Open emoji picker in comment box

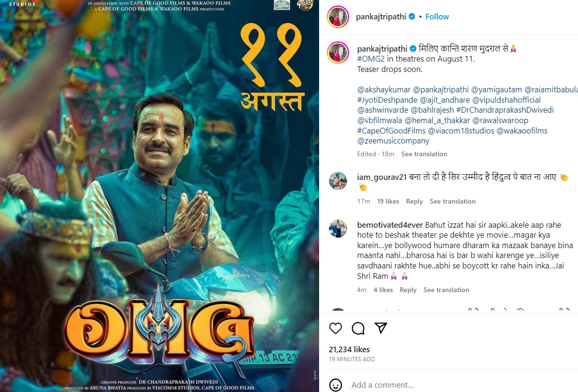(x=335, y=385)
